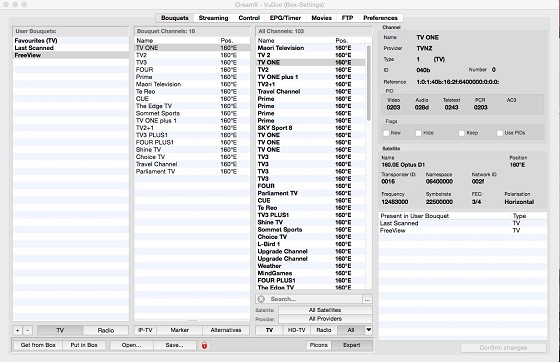Click the IP-TV button
Viewport: 560px width, 362px height.
tap(145, 330)
